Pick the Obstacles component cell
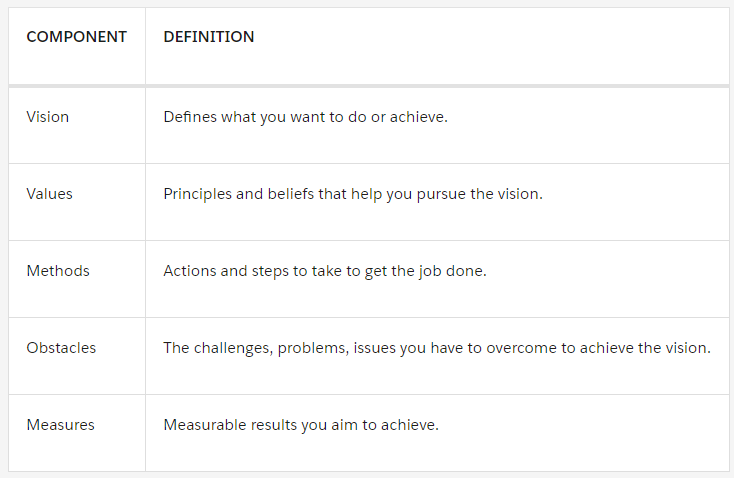This screenshot has width=734, height=478. point(61,347)
